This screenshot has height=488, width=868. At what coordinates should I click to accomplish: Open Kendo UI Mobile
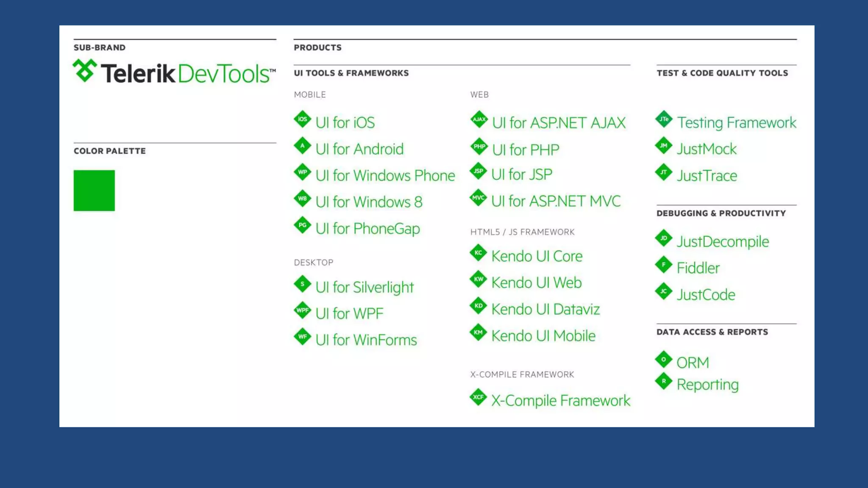click(543, 336)
